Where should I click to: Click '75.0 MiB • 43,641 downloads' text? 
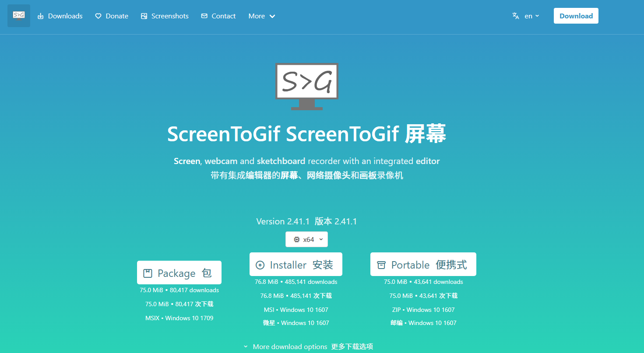click(423, 282)
